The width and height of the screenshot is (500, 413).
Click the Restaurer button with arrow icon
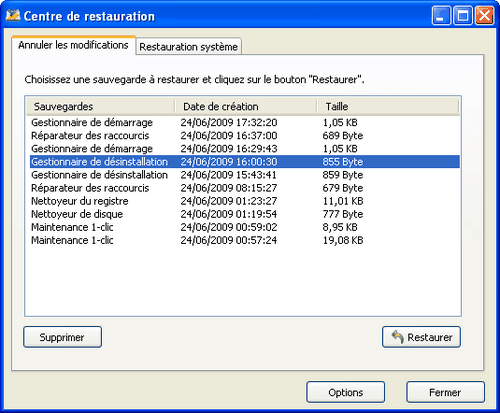pos(421,337)
